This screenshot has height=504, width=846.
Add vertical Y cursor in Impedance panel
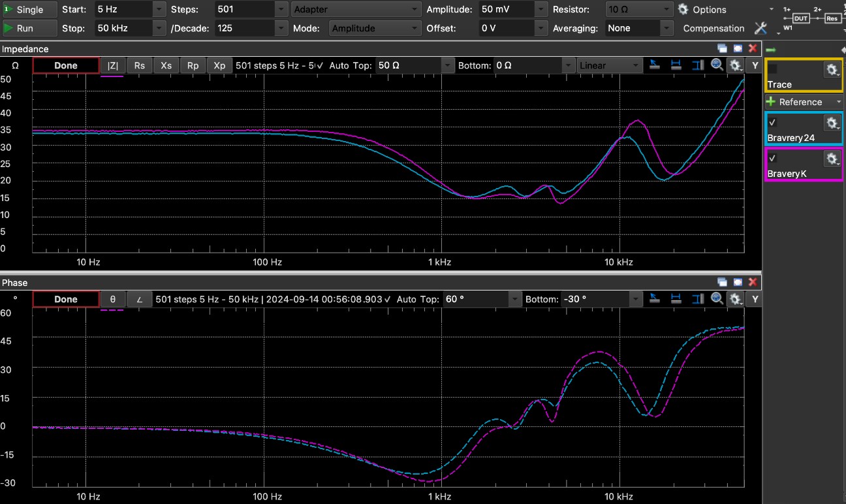697,65
